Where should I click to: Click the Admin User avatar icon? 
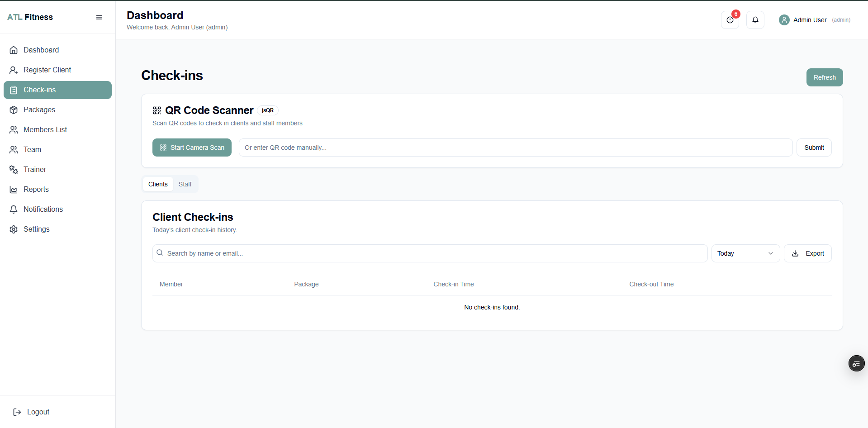coord(784,20)
